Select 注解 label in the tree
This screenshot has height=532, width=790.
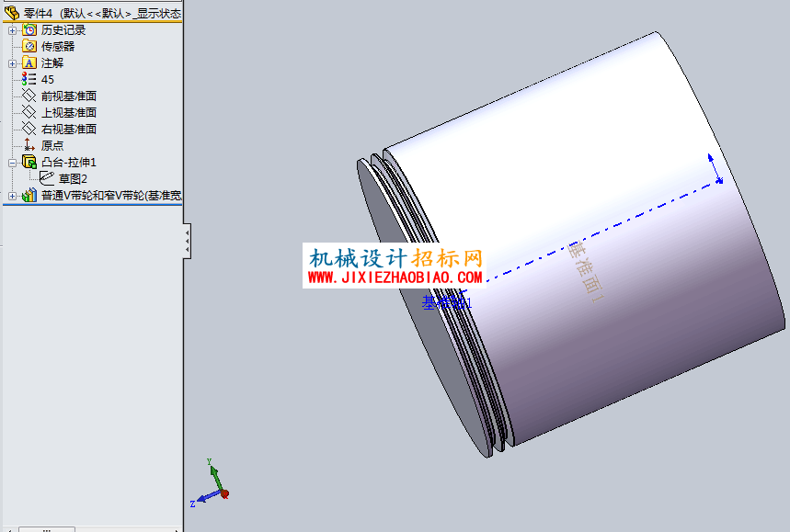point(52,62)
